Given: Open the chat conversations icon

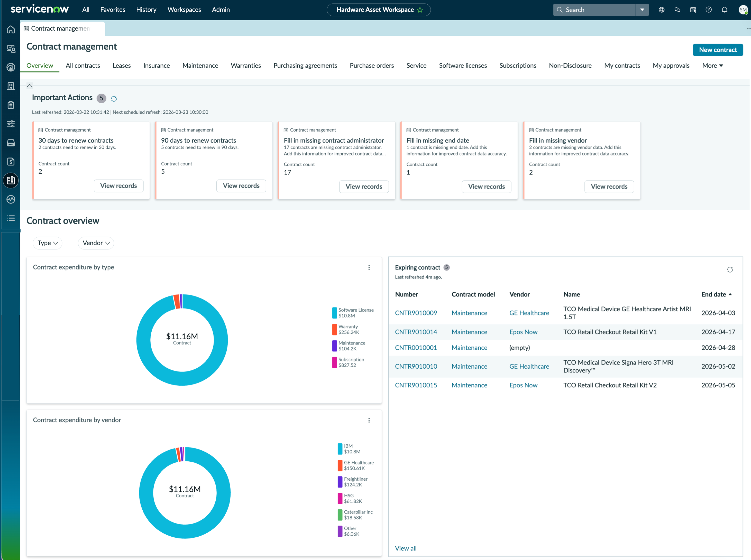Looking at the screenshot, I should [x=677, y=10].
